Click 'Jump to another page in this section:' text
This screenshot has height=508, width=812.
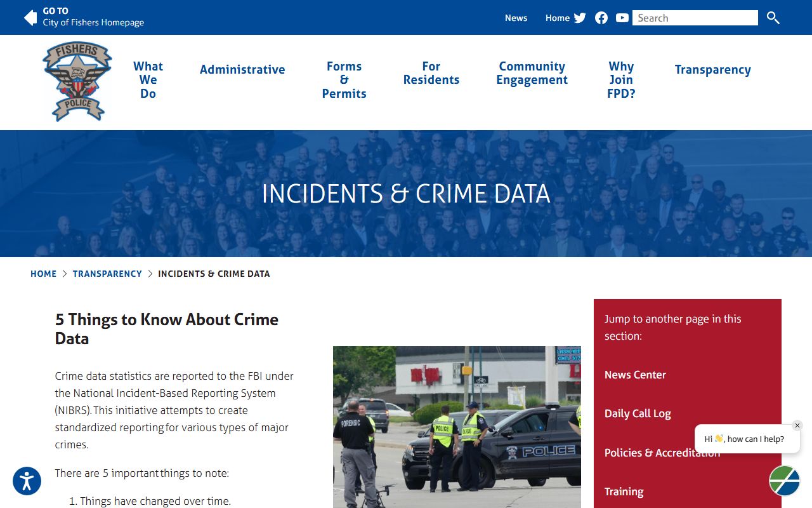point(672,327)
